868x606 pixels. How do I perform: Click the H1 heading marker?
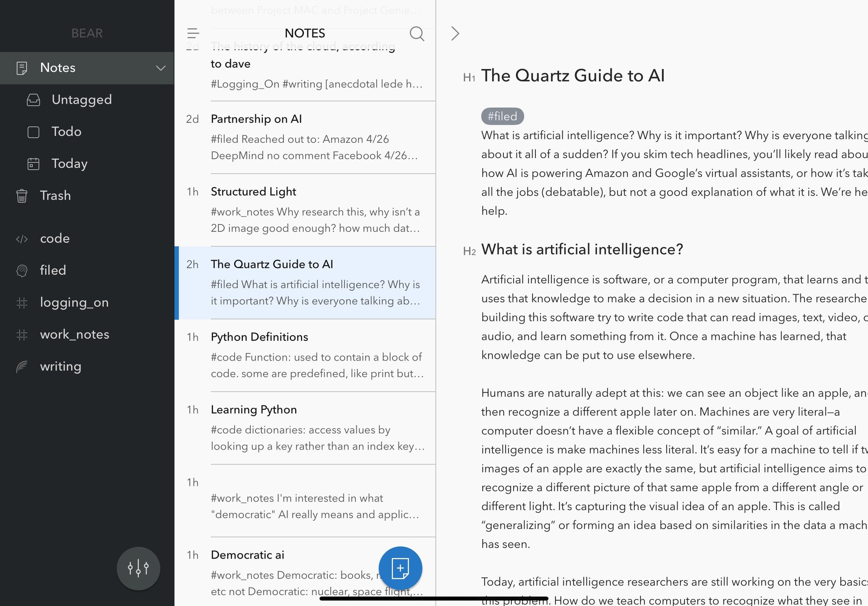(x=469, y=78)
